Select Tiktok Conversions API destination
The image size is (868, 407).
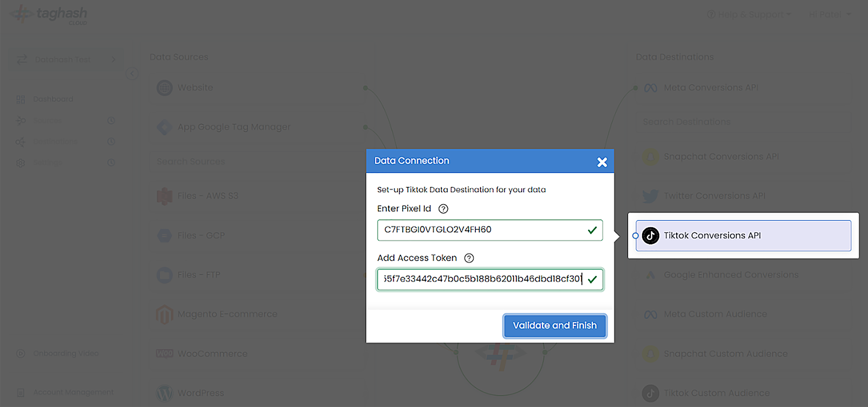743,236
